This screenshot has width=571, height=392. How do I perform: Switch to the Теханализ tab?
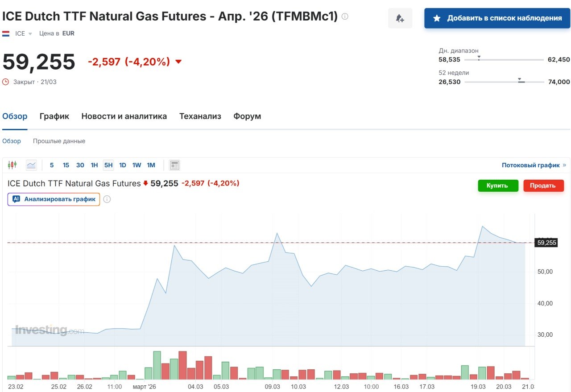pos(200,116)
